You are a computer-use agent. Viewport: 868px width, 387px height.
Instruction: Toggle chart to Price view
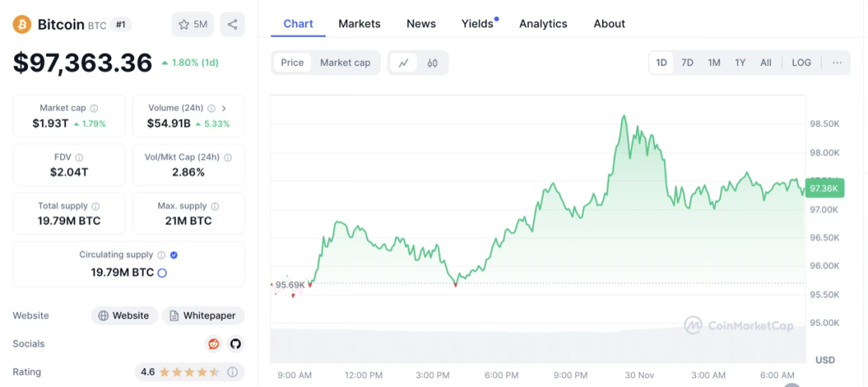point(293,63)
